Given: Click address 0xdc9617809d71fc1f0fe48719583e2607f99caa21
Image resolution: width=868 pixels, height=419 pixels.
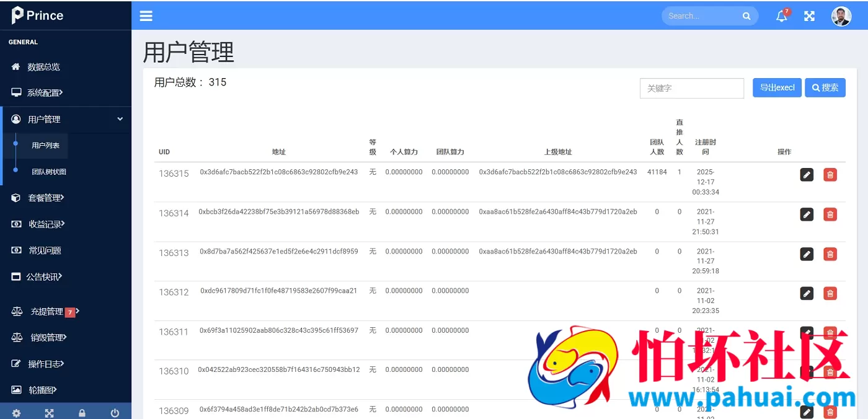Looking at the screenshot, I should [279, 290].
